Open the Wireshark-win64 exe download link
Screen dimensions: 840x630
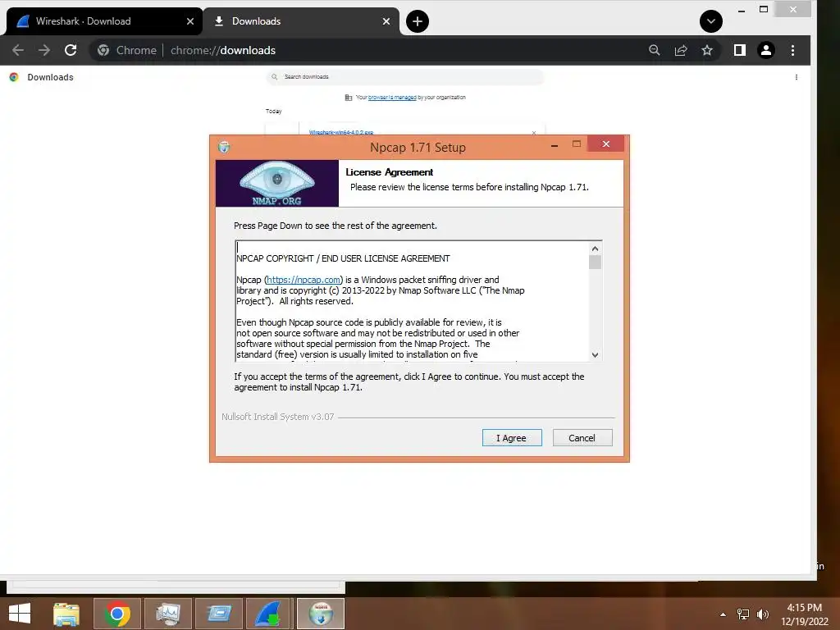[x=341, y=132]
